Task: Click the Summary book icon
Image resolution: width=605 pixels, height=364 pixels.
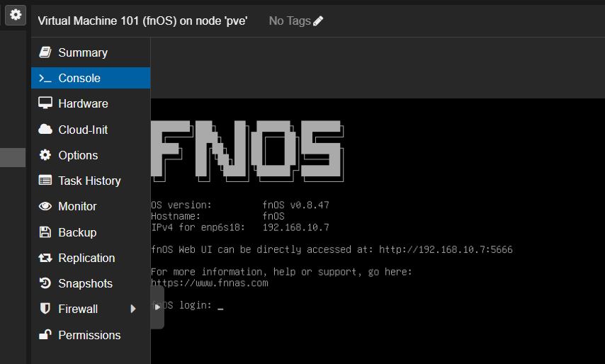Action: point(45,52)
